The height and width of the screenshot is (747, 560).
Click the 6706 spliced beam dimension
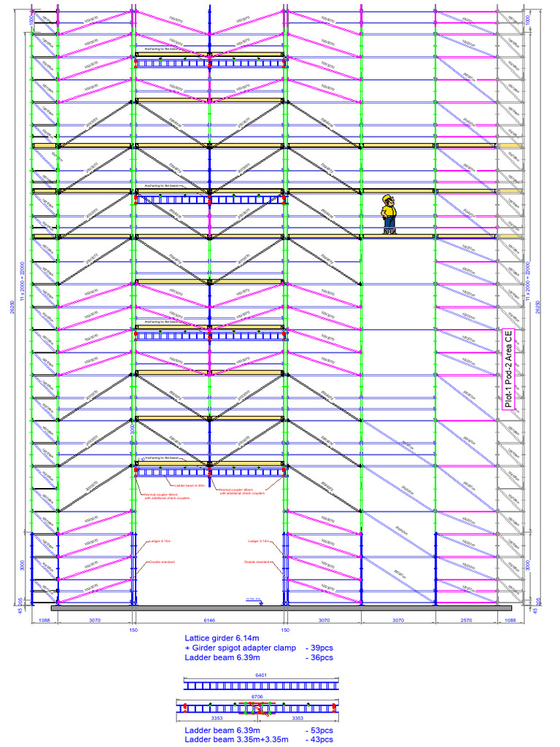(257, 697)
